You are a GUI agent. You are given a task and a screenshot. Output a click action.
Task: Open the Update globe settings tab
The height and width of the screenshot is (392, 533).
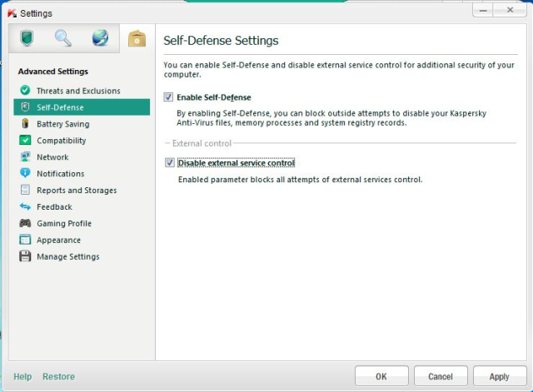tap(100, 37)
